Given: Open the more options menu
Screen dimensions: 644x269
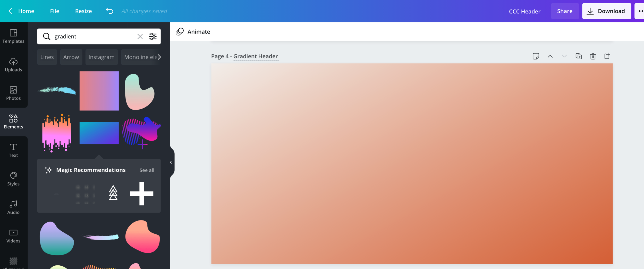Looking at the screenshot, I should [640, 11].
